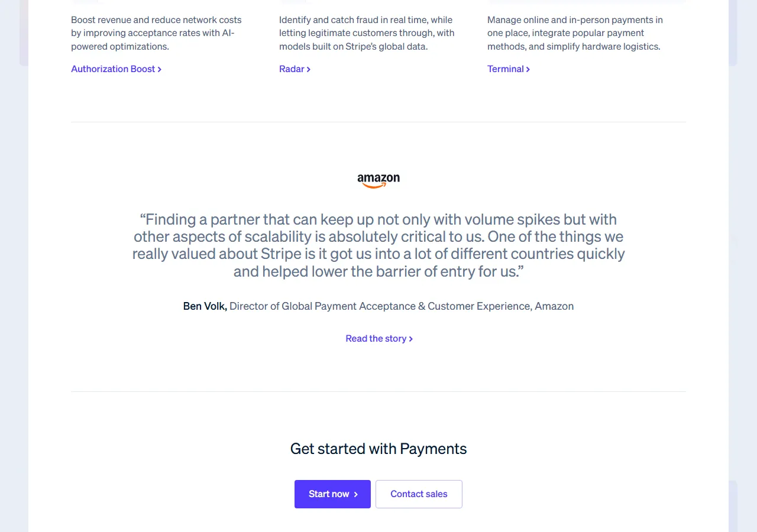This screenshot has height=532, width=757.
Task: Select the Amazon logo above the quote
Action: click(378, 180)
